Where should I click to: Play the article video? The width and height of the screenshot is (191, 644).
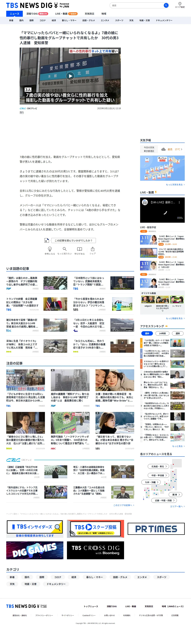point(70,76)
